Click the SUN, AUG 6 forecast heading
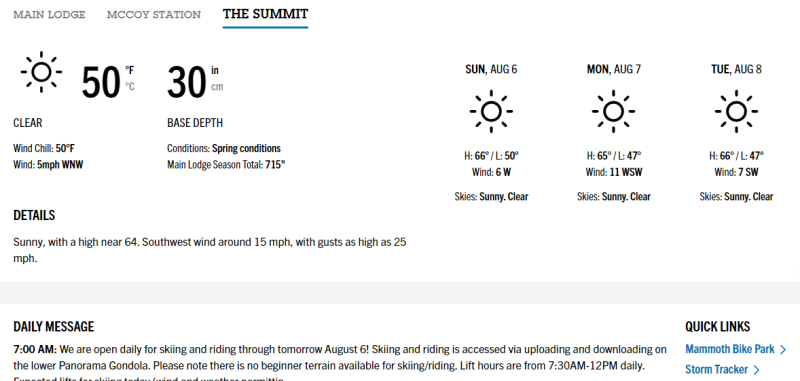The height and width of the screenshot is (381, 800). coord(491,69)
